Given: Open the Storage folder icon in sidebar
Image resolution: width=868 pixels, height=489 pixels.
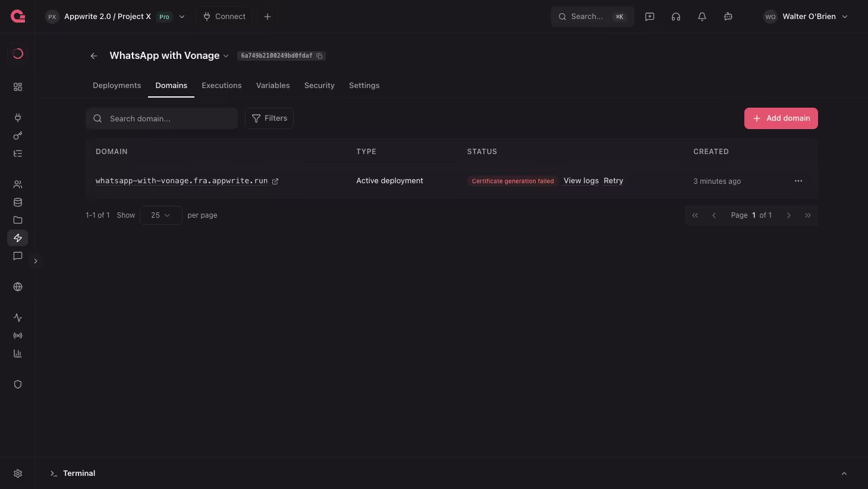Looking at the screenshot, I should coord(18,220).
